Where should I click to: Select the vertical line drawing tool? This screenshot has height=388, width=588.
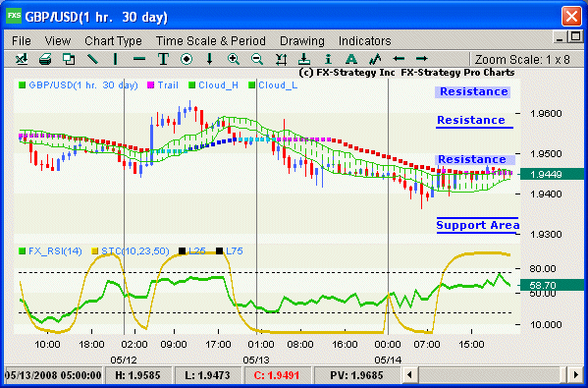(x=116, y=59)
